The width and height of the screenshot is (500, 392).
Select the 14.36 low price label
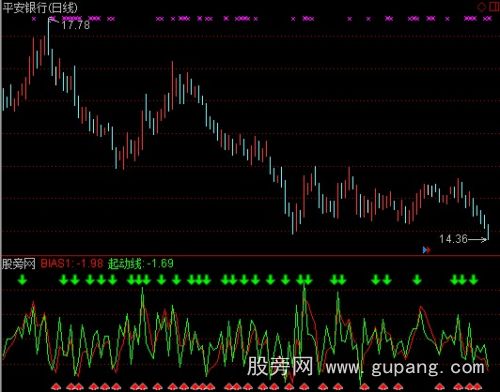tap(453, 239)
